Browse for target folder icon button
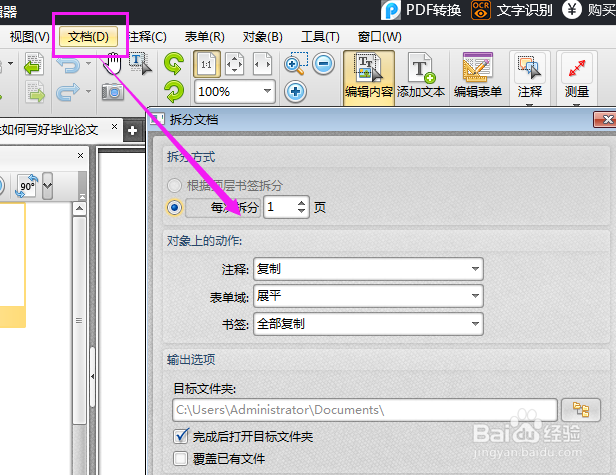616x475 pixels. [581, 410]
